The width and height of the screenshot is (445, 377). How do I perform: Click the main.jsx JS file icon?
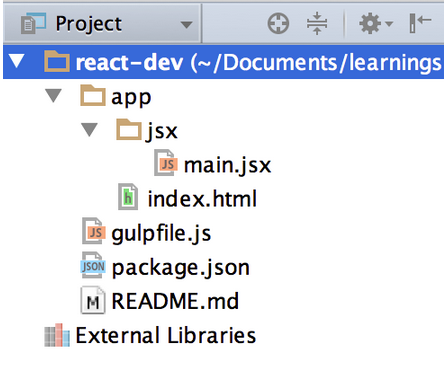pyautogui.click(x=166, y=163)
